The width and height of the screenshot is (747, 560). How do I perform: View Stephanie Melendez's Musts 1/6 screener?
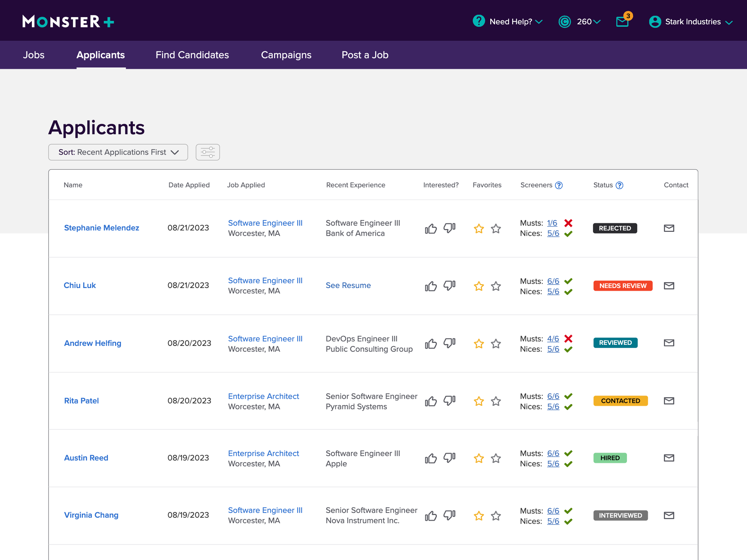[x=552, y=223]
